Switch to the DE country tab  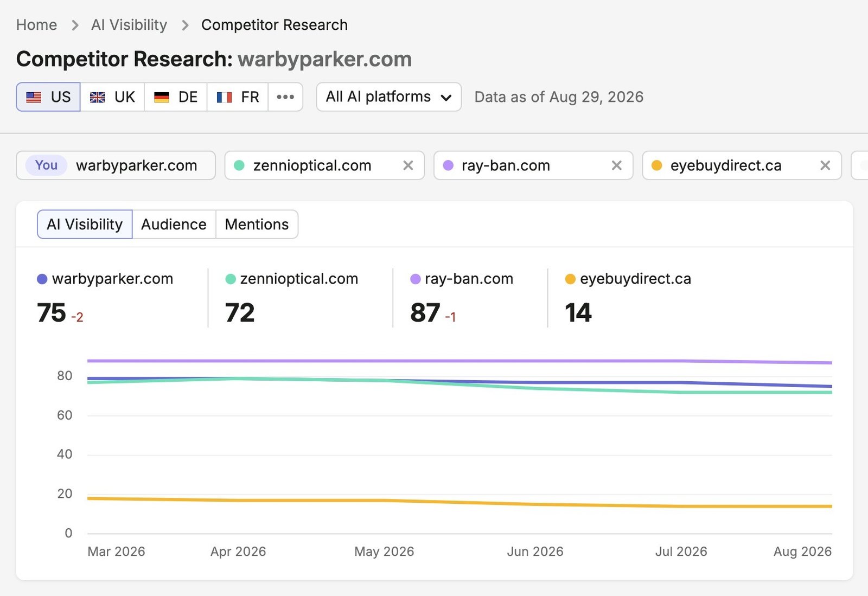click(176, 97)
